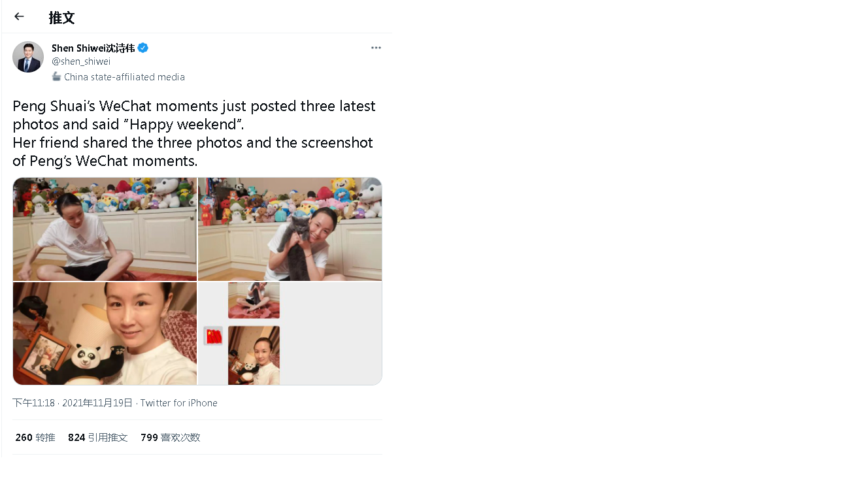Click the blue verified badge beside the name
868x488 pixels.
(x=142, y=48)
